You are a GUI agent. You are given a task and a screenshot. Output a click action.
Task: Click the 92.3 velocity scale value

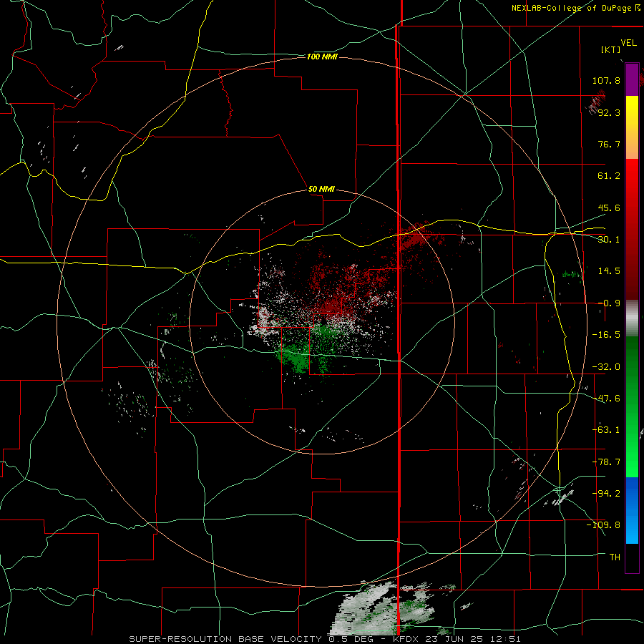pyautogui.click(x=609, y=112)
